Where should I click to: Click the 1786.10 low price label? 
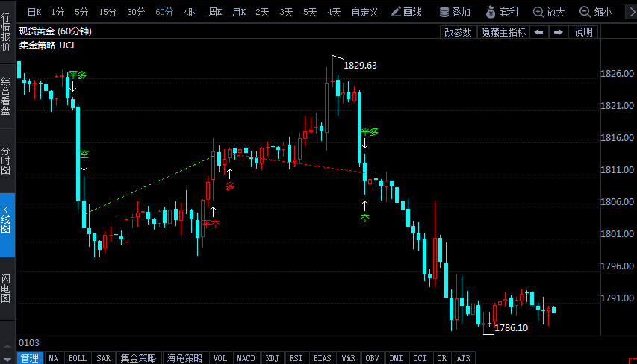point(511,328)
